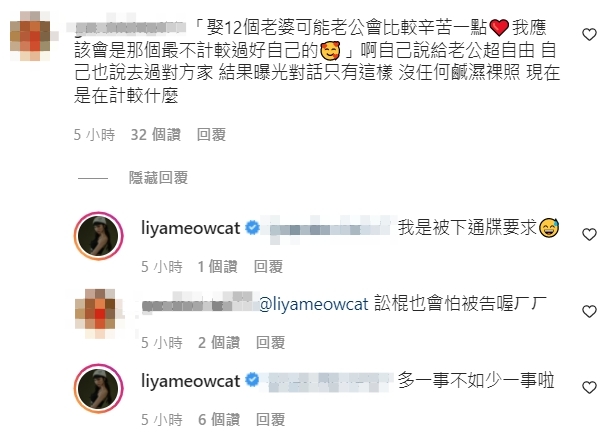Open the @liyameowcat mention link
This screenshot has height=433, width=609.
click(x=313, y=304)
